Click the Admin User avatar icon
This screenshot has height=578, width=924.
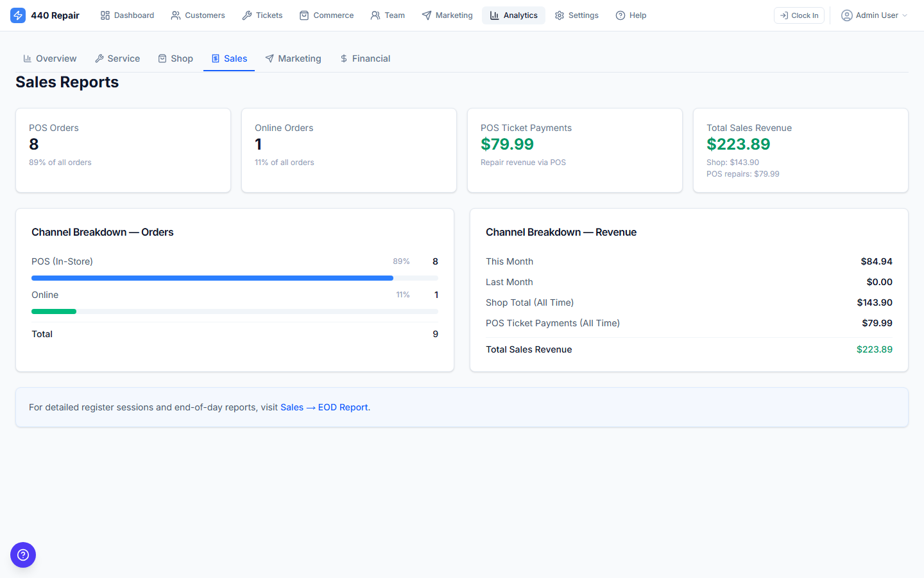coord(846,15)
